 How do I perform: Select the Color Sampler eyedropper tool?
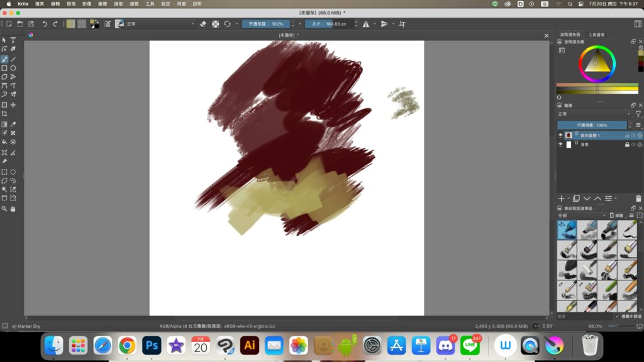click(x=13, y=124)
